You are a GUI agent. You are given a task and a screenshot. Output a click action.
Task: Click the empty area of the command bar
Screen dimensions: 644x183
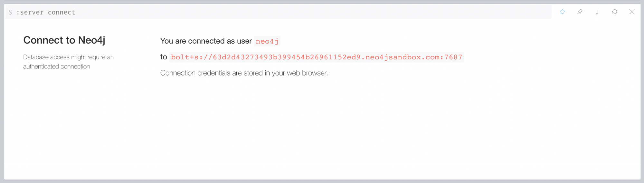point(312,12)
